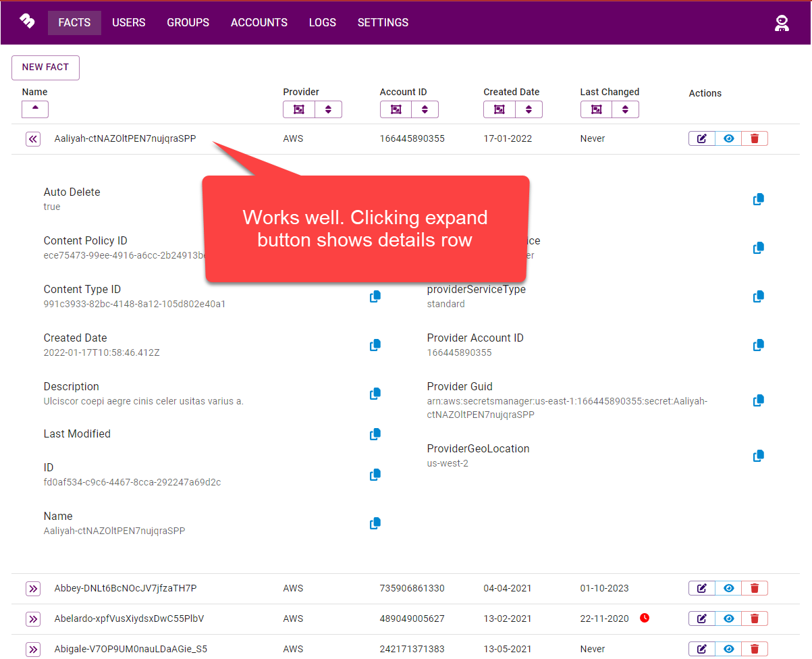Open the SETTINGS tab
This screenshot has width=812, height=659.
pyautogui.click(x=383, y=22)
